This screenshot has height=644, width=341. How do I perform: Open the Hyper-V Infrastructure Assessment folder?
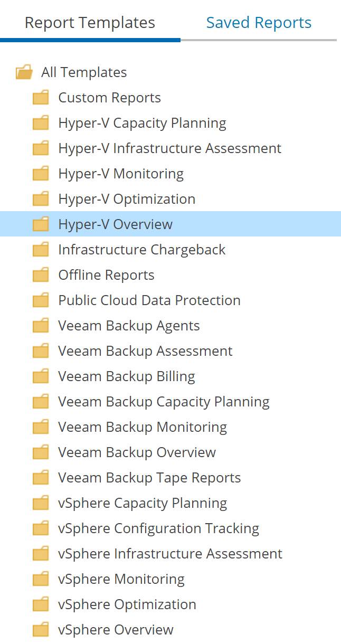pyautogui.click(x=169, y=148)
